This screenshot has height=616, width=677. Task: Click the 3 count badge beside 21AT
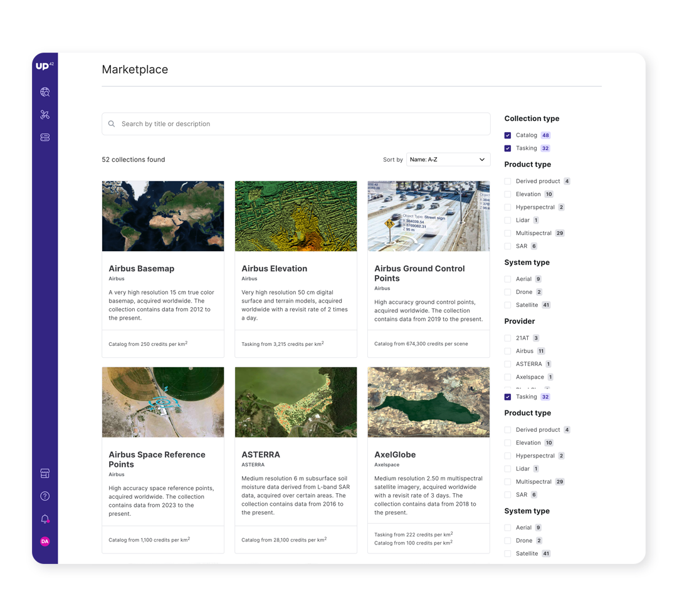click(x=536, y=338)
